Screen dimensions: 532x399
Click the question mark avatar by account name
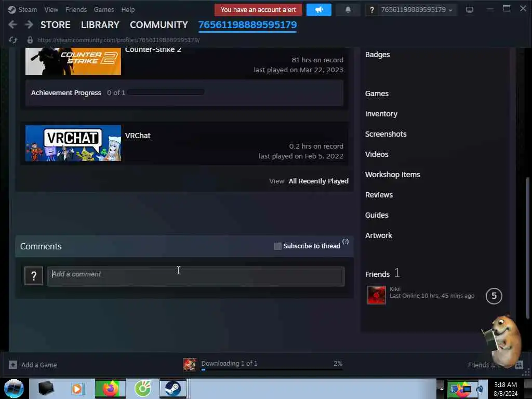pos(372,10)
